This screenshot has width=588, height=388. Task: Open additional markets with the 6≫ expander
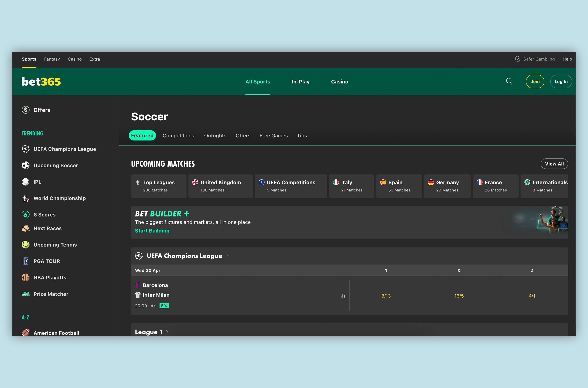click(164, 306)
